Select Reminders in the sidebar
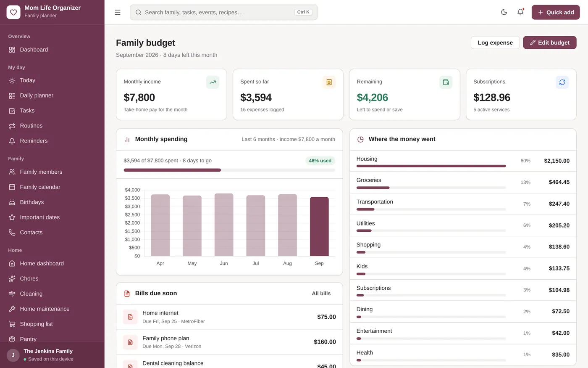Screen dimensions: 588x368 [x=52, y=141]
